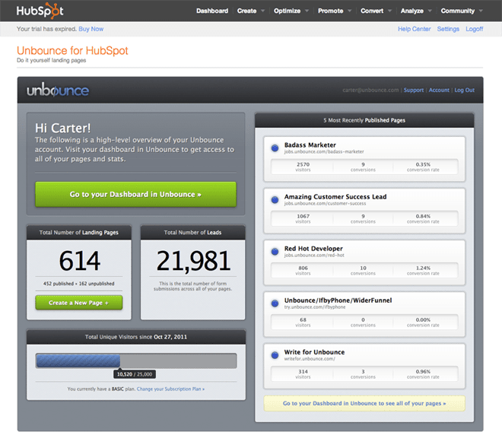Click the Buy Now link
This screenshot has height=448, width=502.
(x=91, y=29)
